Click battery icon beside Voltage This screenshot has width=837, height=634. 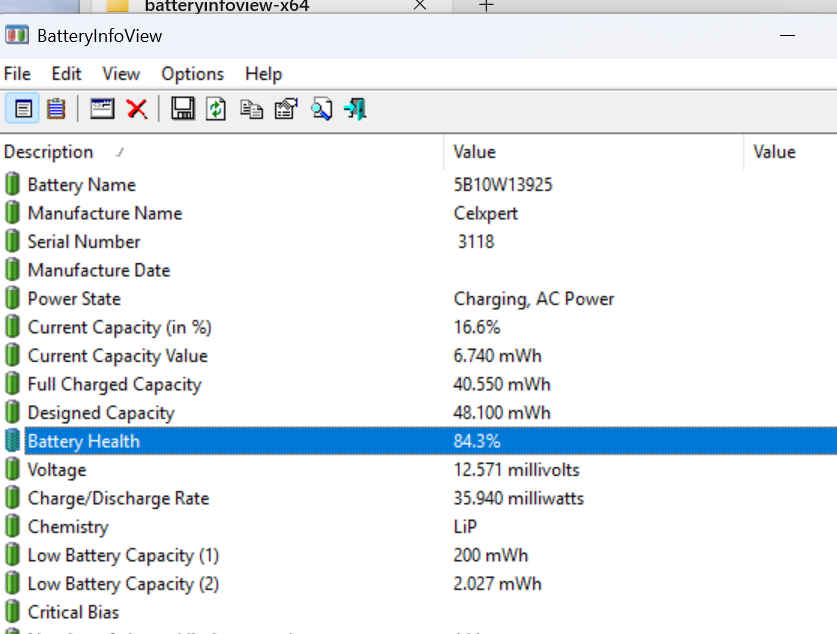tap(12, 469)
